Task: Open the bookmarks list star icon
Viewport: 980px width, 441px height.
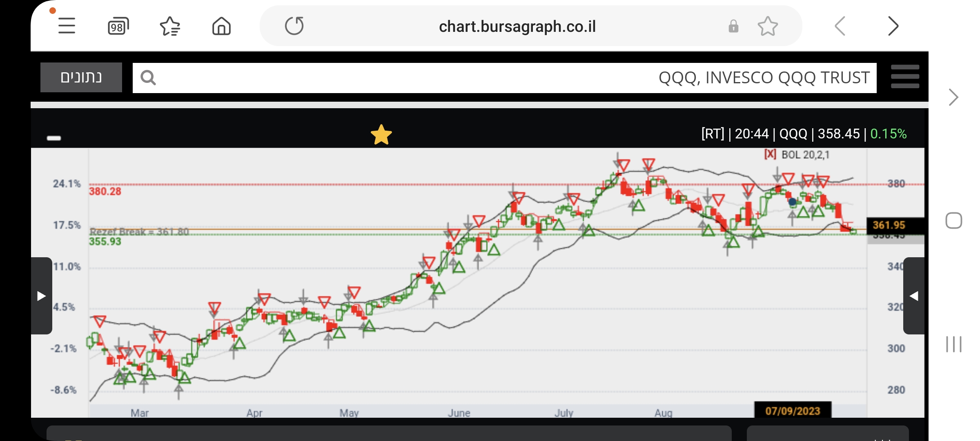Action: [x=170, y=27]
